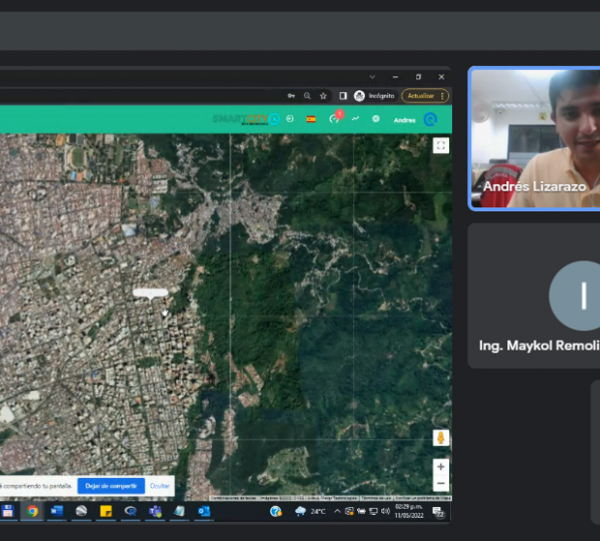
Task: Open the Spanish flag language selector
Action: [x=311, y=119]
